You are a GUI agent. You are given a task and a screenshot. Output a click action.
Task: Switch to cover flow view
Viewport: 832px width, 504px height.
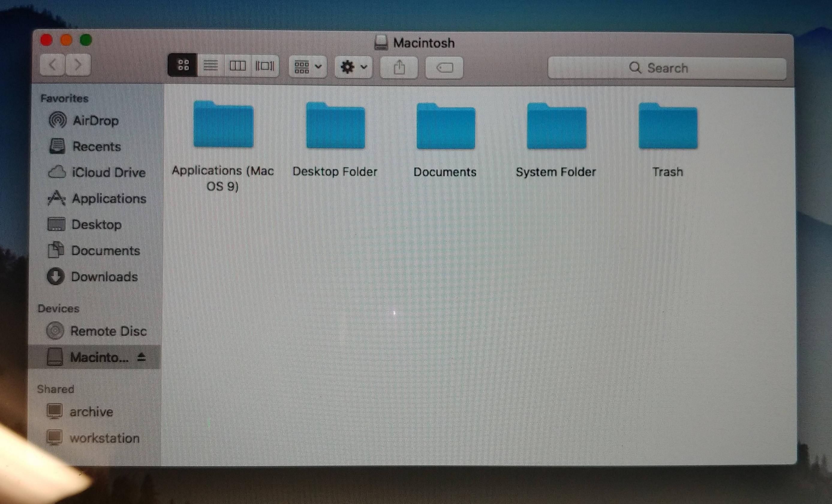(x=265, y=66)
